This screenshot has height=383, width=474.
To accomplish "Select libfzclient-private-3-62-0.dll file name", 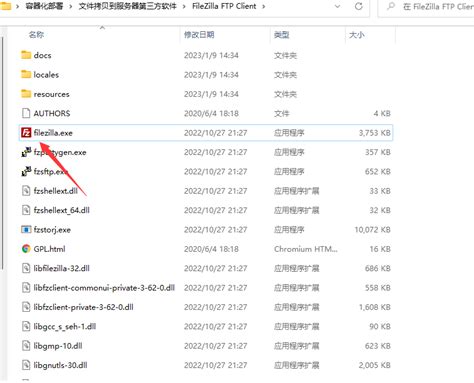I will pos(83,307).
